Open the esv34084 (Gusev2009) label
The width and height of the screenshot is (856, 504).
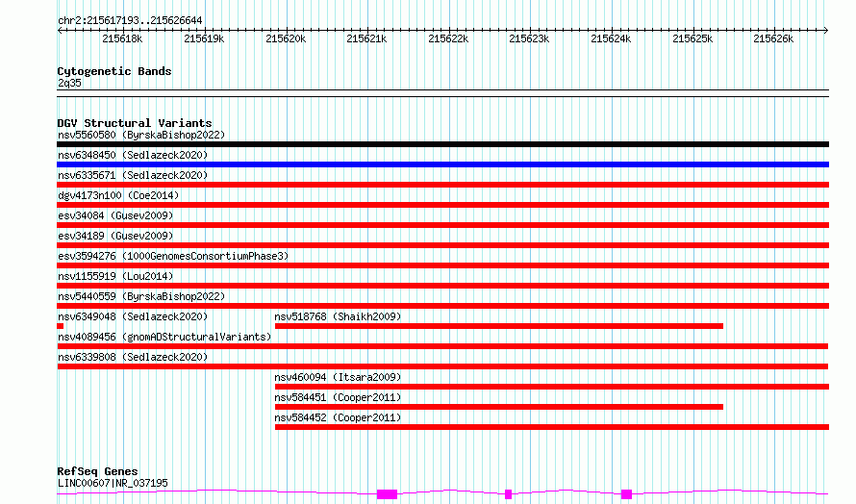click(x=115, y=215)
